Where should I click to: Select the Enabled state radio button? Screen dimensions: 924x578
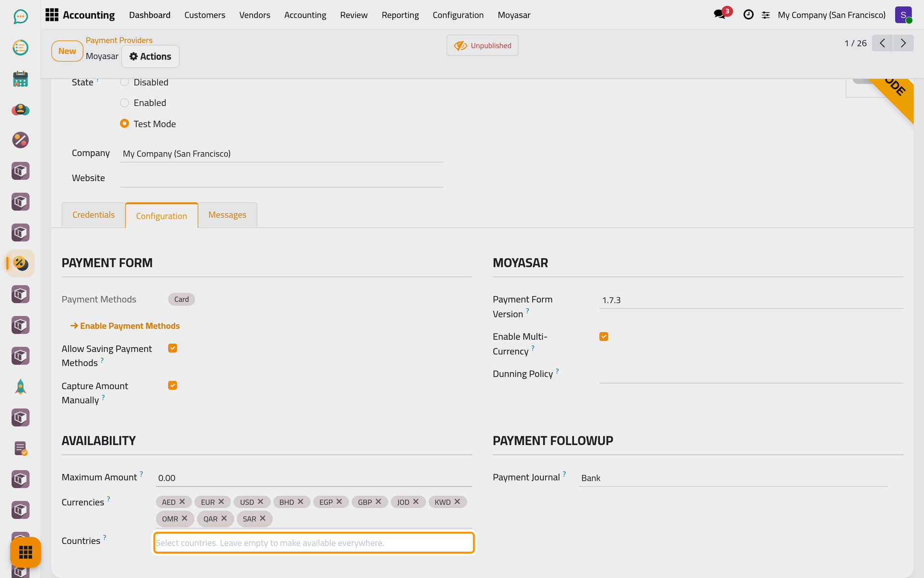(x=125, y=103)
